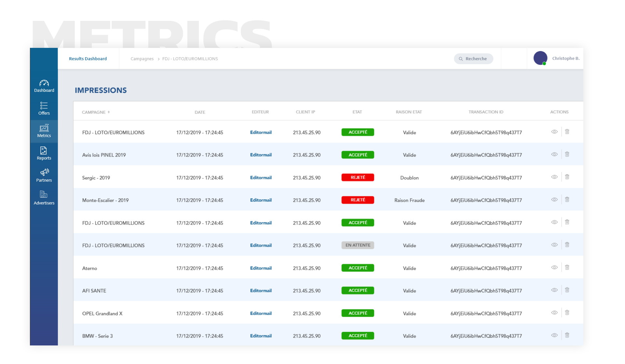This screenshot has height=364, width=625.
Task: Delete the Aterno impression row
Action: 567,268
